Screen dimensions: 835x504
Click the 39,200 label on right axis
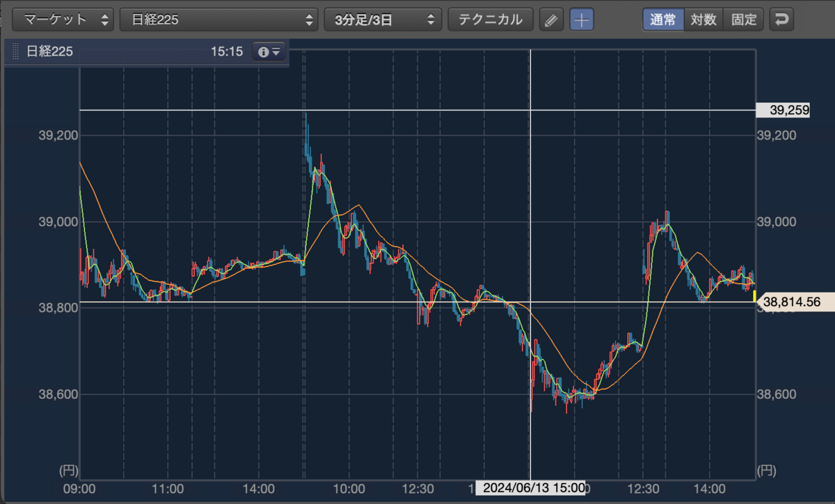pos(776,135)
